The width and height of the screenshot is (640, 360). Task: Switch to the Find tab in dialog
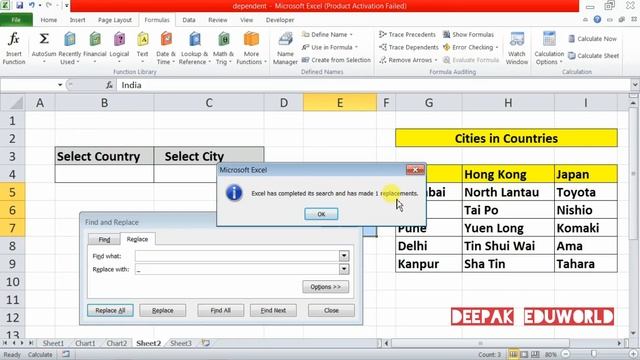coord(104,240)
